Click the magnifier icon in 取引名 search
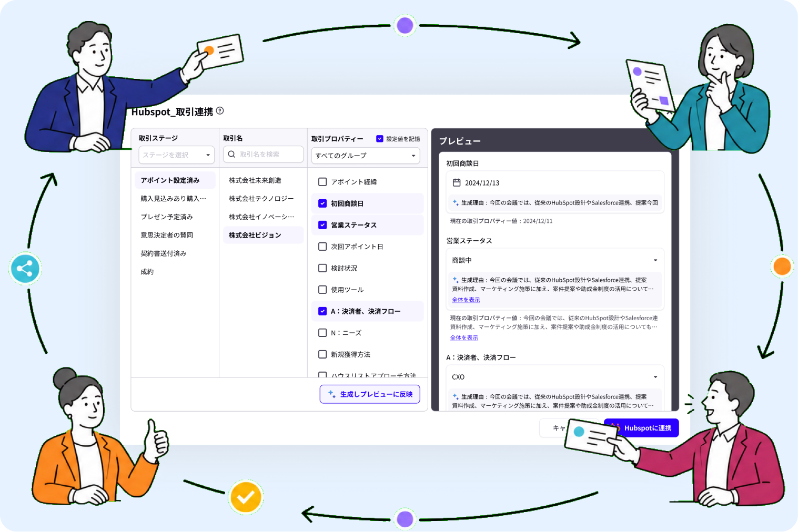 point(231,154)
